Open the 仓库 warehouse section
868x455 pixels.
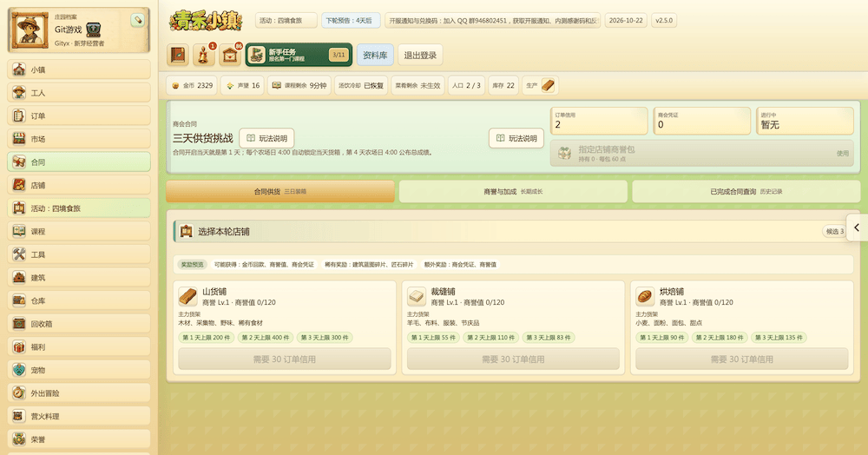pyautogui.click(x=79, y=300)
